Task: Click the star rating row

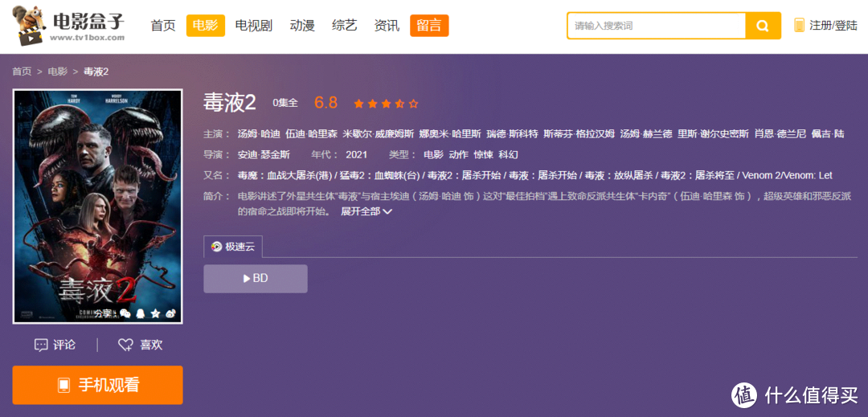Action: tap(386, 104)
